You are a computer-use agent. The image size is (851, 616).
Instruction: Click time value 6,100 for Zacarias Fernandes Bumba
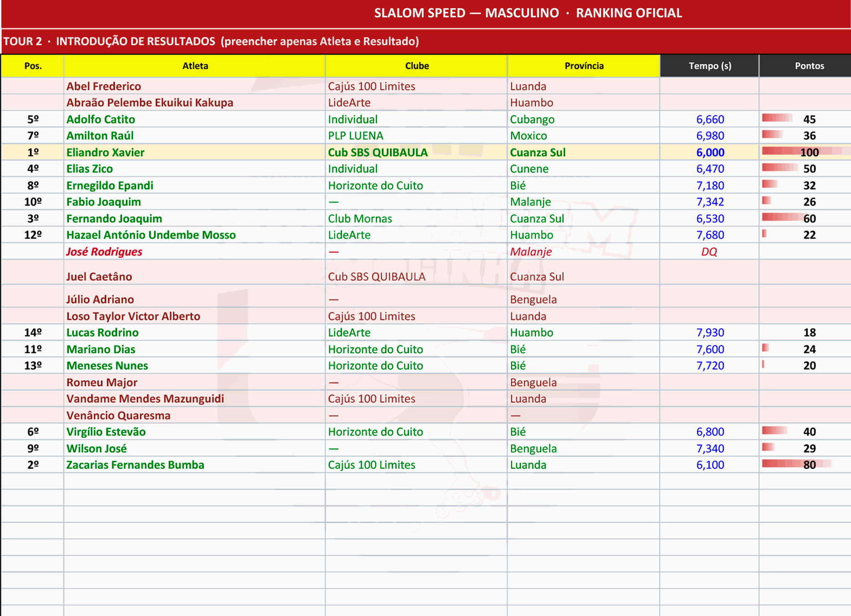click(710, 465)
